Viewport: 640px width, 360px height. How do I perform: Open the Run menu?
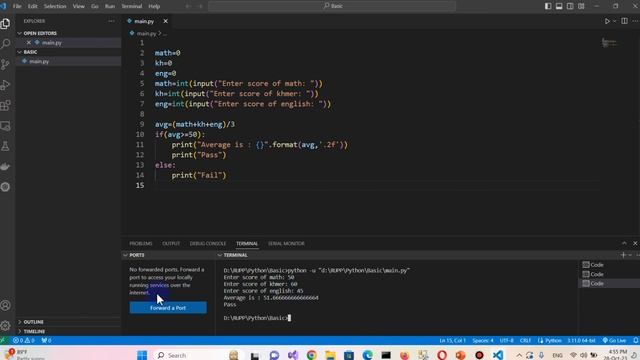(110, 6)
